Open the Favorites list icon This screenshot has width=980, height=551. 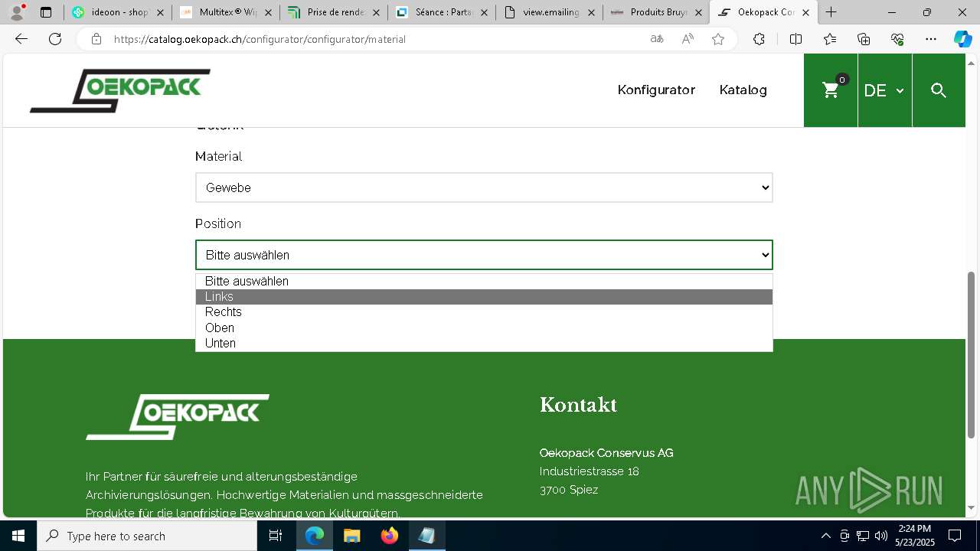(x=830, y=39)
